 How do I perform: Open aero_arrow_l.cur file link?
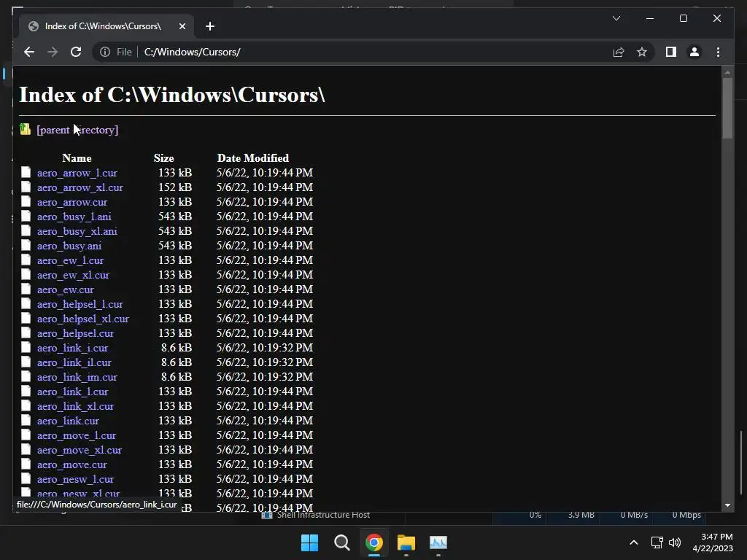pyautogui.click(x=77, y=173)
